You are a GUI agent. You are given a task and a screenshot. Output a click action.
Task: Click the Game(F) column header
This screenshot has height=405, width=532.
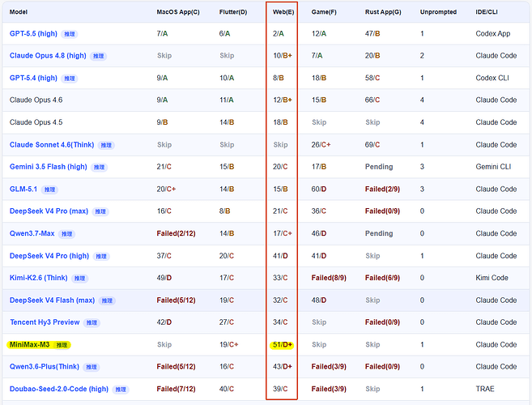pyautogui.click(x=324, y=12)
